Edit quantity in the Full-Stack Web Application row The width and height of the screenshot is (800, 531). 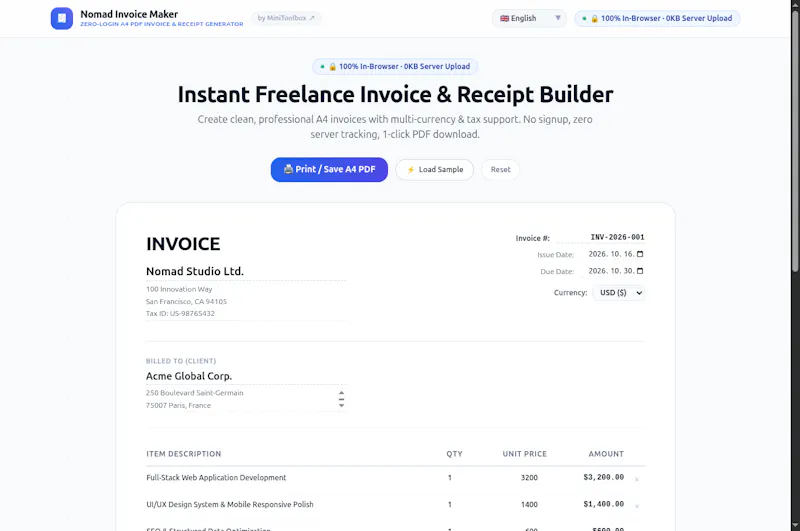tap(450, 477)
